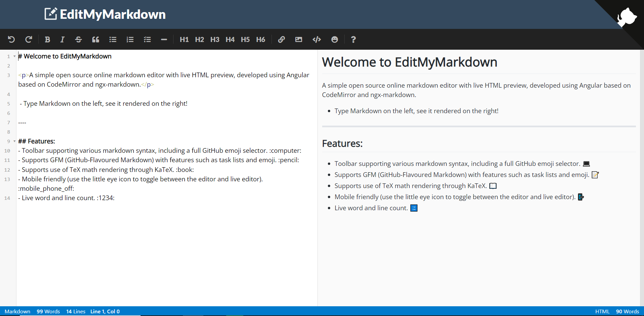Click the pencil memo emoji in preview
644x316 pixels.
(595, 175)
